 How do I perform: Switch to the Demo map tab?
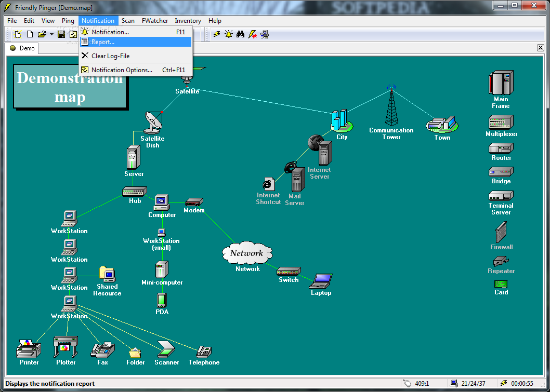tap(22, 48)
